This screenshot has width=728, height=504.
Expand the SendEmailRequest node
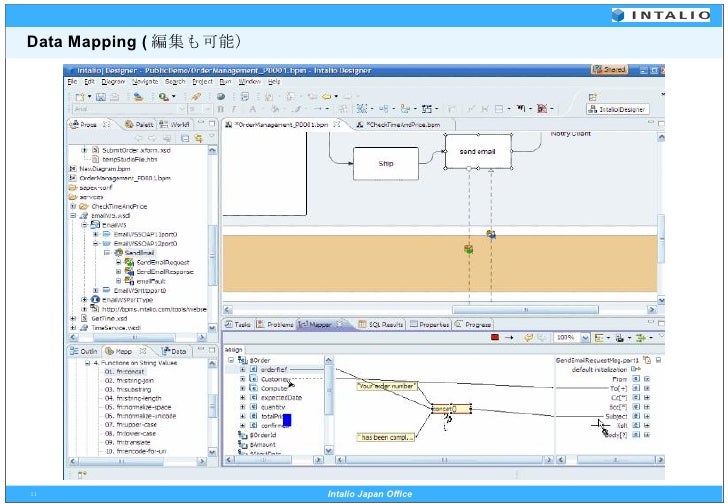coord(118,262)
